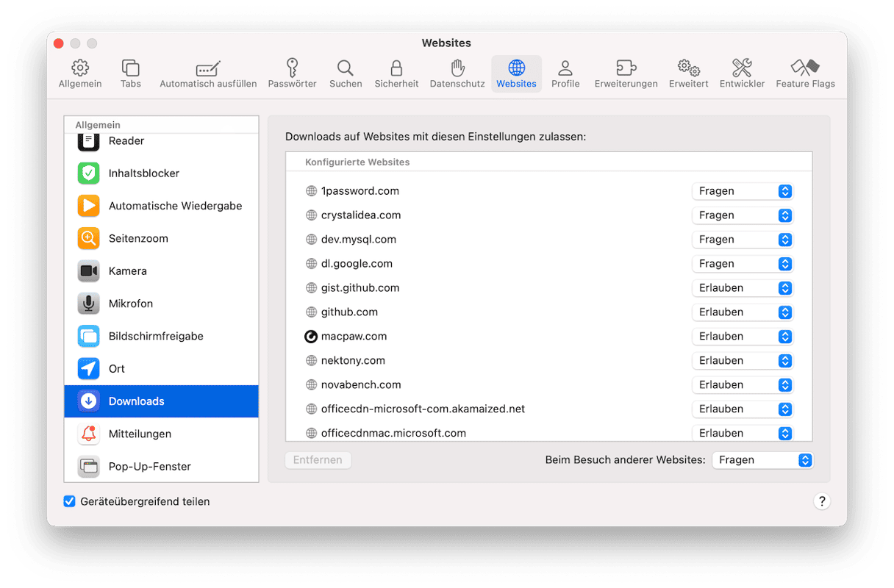Open the dropdown for 1password.com
The image size is (894, 588).
point(743,191)
